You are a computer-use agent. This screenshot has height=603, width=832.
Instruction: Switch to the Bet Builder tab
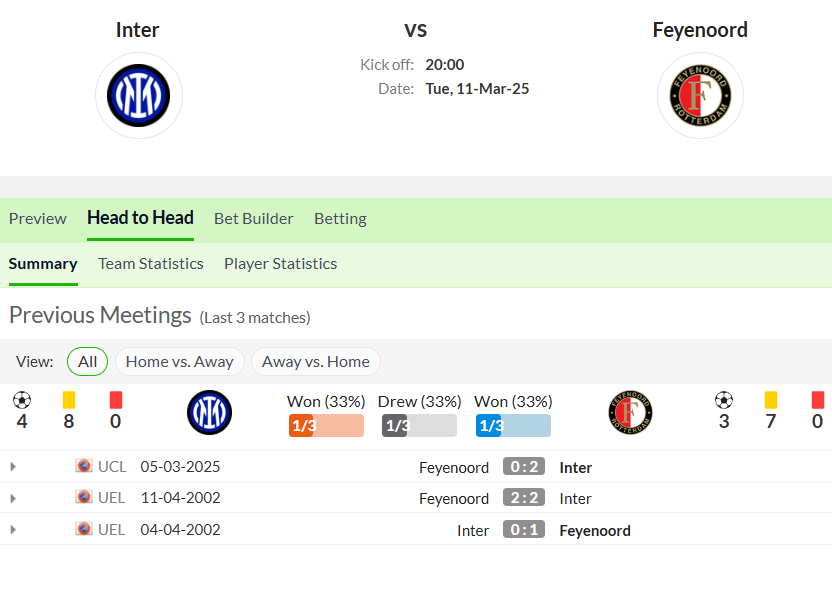[254, 219]
